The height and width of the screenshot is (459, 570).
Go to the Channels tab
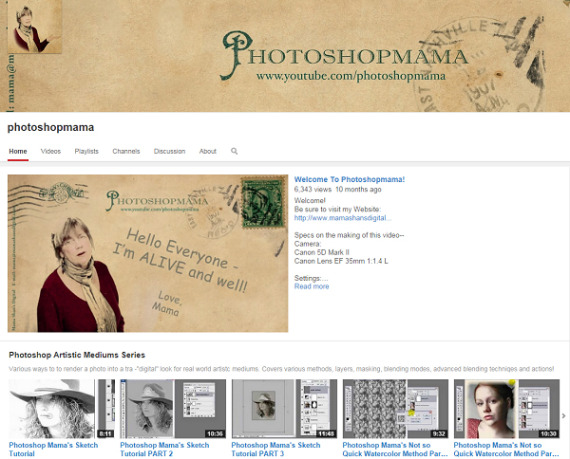click(126, 151)
